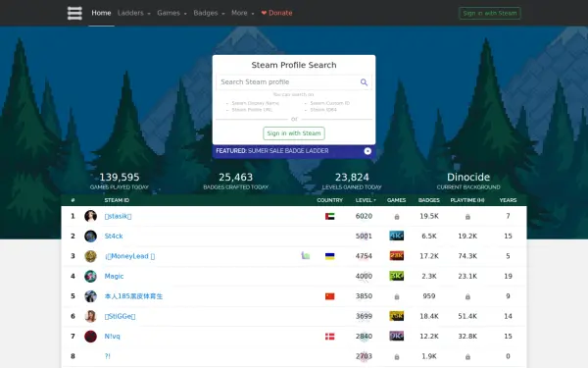588x368 pixels.
Task: Open the stasik profile link
Action: pos(118,216)
